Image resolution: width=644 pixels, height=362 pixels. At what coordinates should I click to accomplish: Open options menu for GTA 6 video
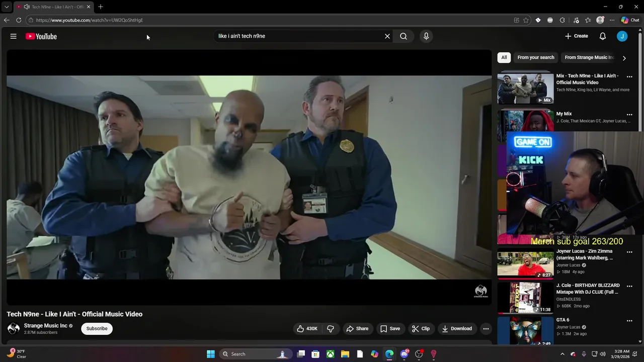(x=629, y=321)
